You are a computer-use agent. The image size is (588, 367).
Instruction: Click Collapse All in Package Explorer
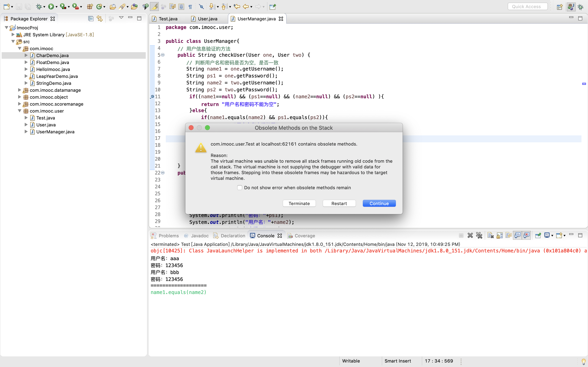tap(91, 18)
